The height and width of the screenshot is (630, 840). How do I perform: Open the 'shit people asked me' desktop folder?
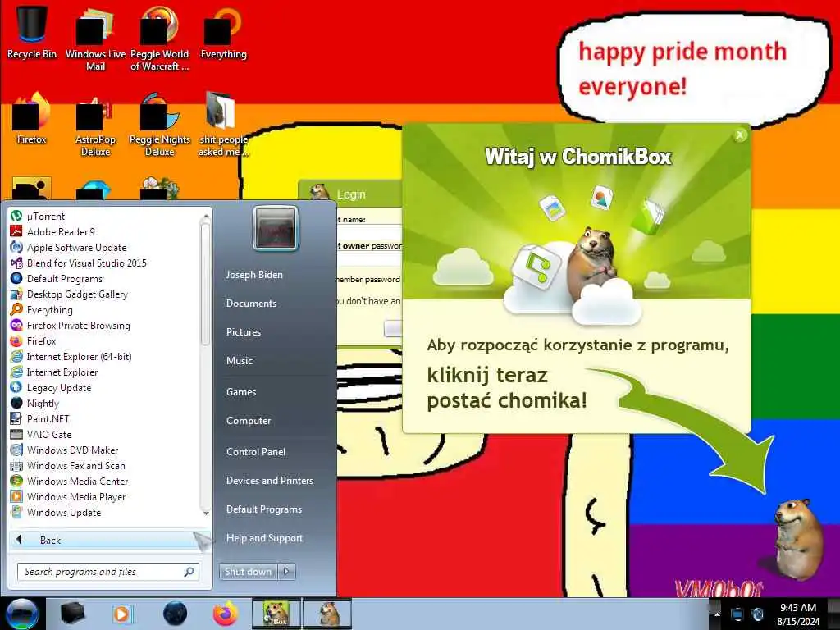(x=223, y=125)
